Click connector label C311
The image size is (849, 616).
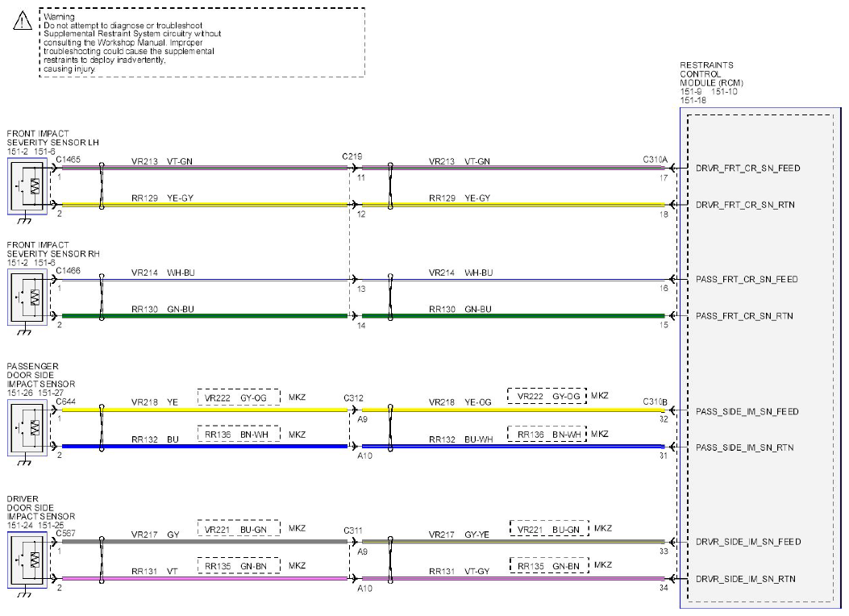click(x=353, y=531)
